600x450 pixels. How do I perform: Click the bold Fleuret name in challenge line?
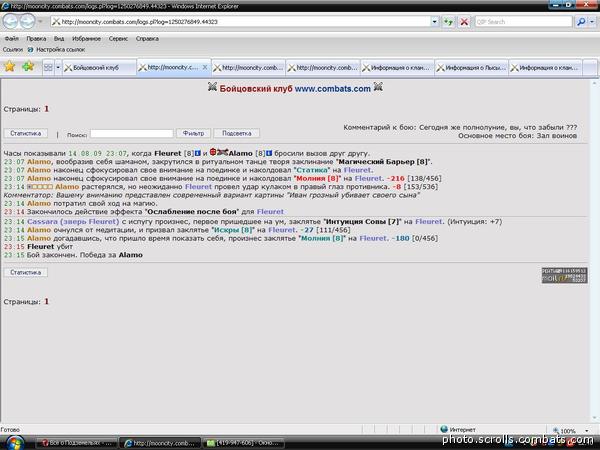pyautogui.click(x=168, y=153)
